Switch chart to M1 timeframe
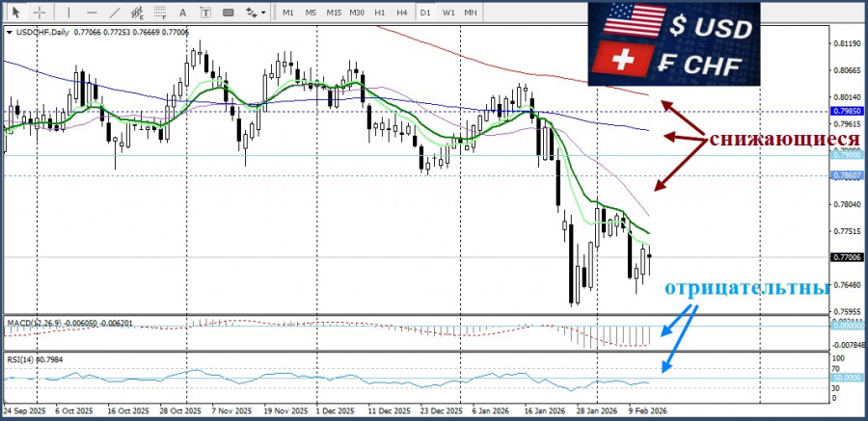This screenshot has height=421, width=868. pos(287,13)
